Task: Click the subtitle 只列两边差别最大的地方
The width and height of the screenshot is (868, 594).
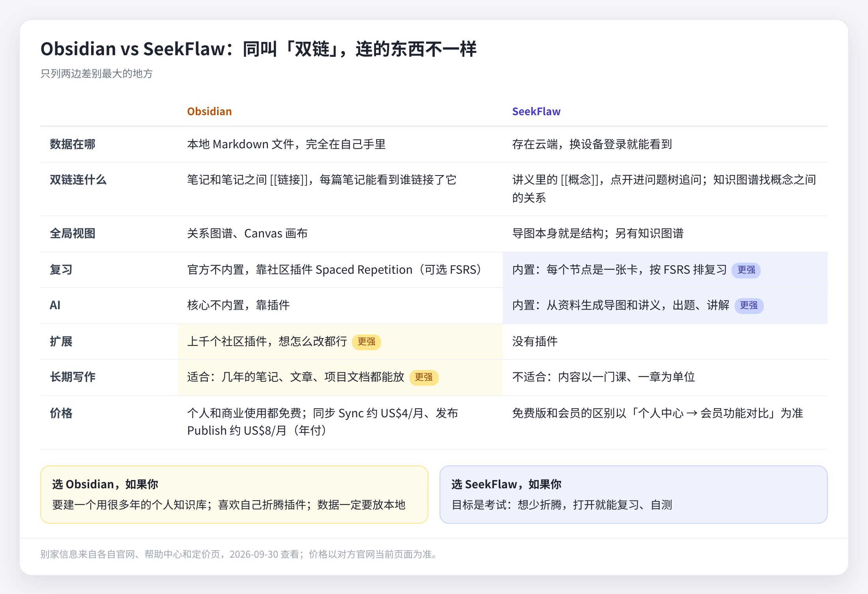Action: tap(96, 74)
